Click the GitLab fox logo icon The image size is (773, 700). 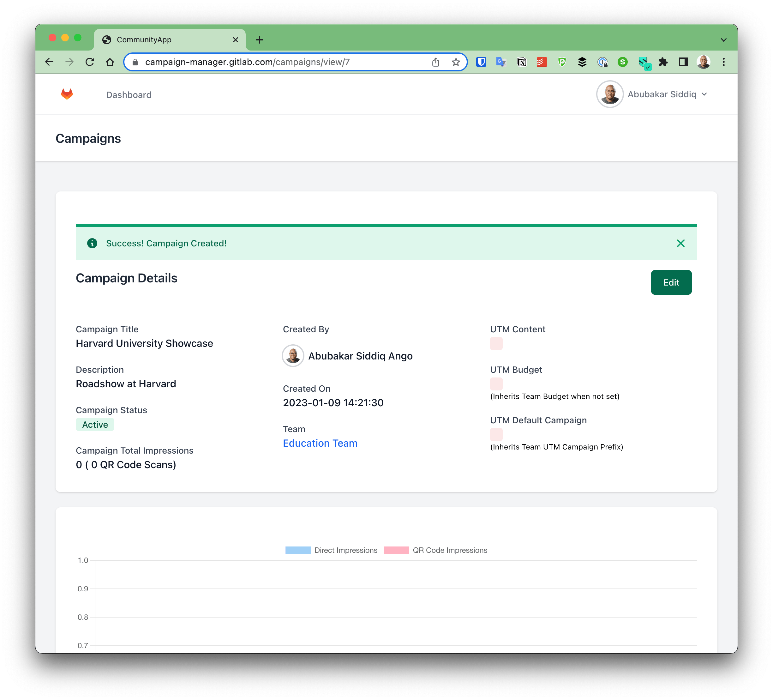point(67,94)
